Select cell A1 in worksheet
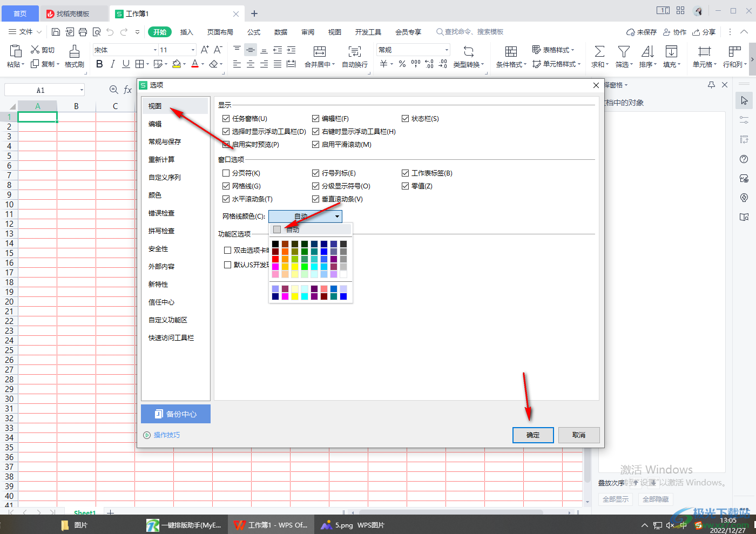The image size is (756, 534). coord(37,116)
